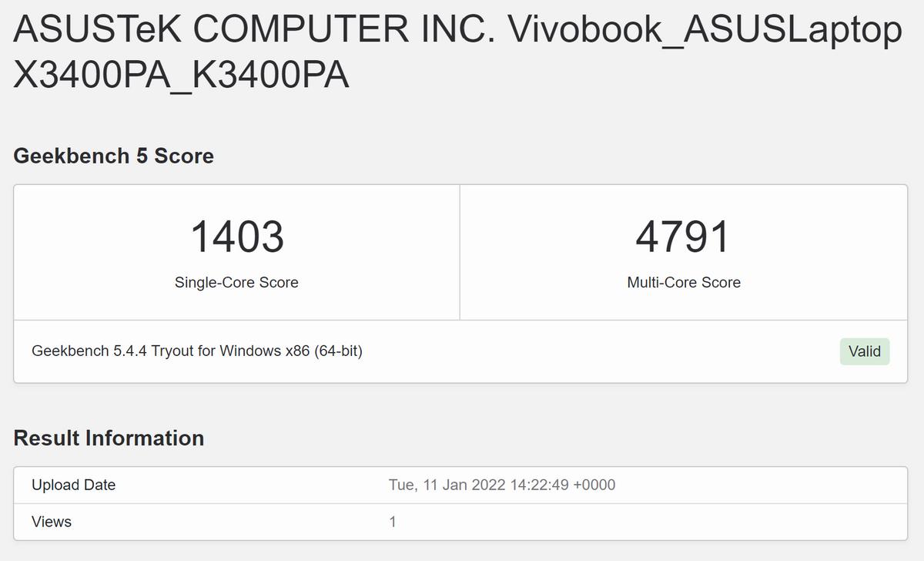
Task: Click the 1403 single-core score number
Action: click(236, 237)
